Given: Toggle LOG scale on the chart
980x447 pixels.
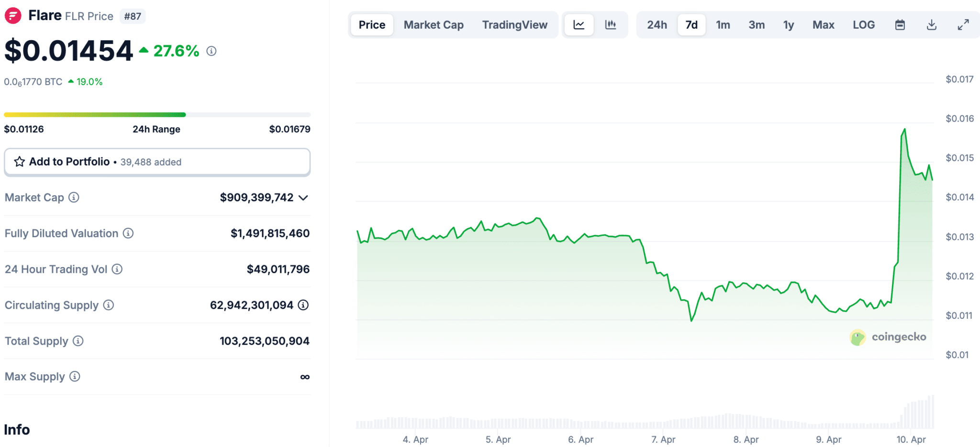Looking at the screenshot, I should [863, 24].
